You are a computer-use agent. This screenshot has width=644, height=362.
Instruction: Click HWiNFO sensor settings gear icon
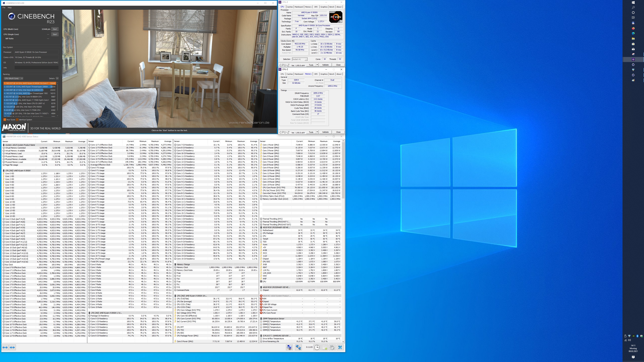pos(332,347)
